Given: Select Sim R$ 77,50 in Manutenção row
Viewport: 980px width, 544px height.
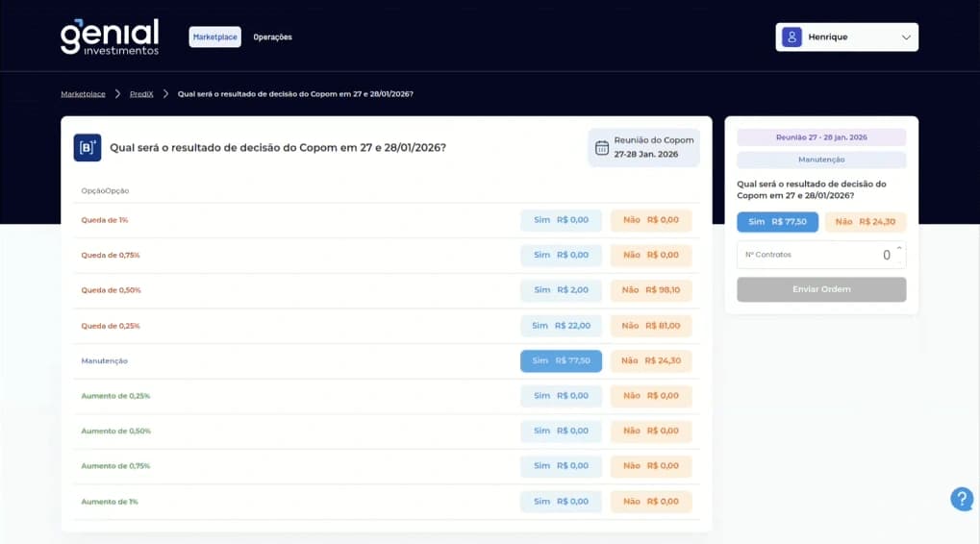Looking at the screenshot, I should (562, 361).
